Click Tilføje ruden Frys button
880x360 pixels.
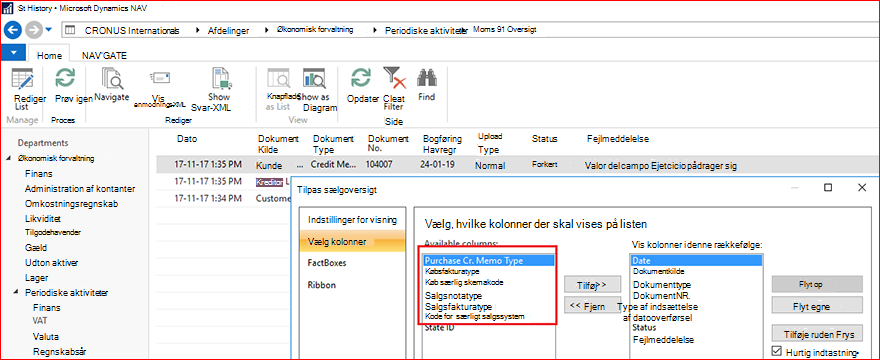coord(817,334)
